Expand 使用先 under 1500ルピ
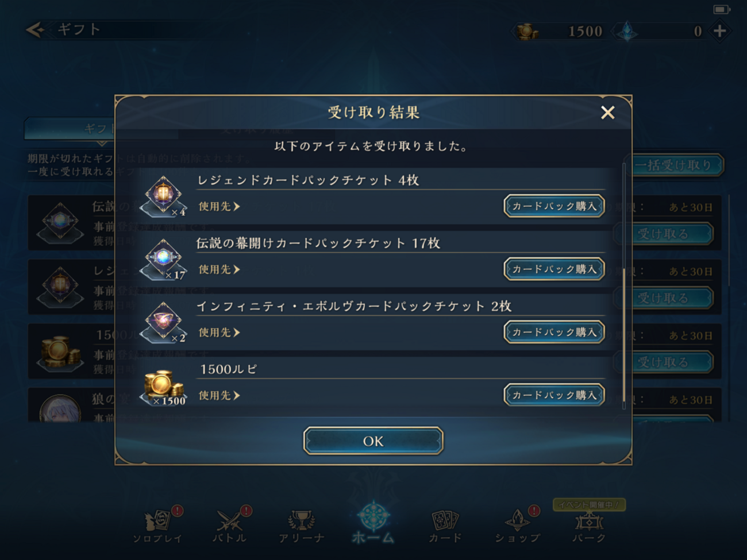 click(219, 396)
